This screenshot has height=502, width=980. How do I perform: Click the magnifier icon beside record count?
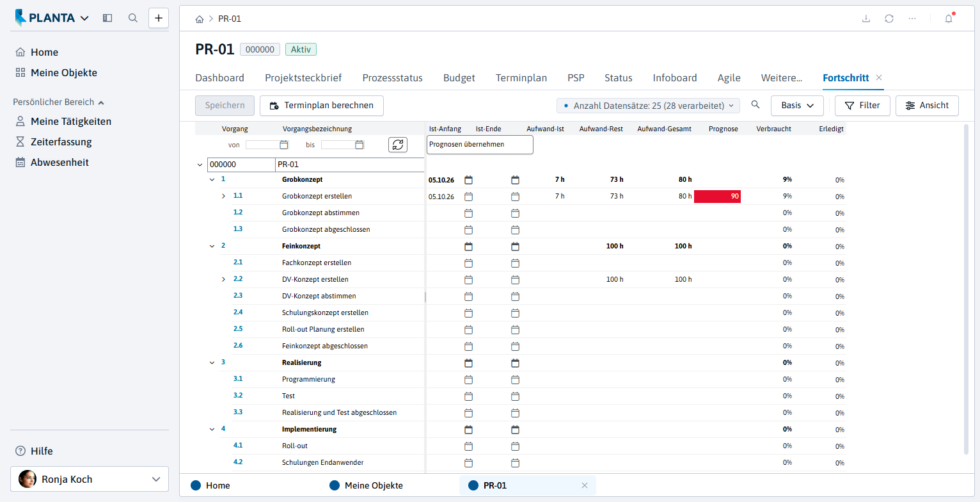click(755, 105)
